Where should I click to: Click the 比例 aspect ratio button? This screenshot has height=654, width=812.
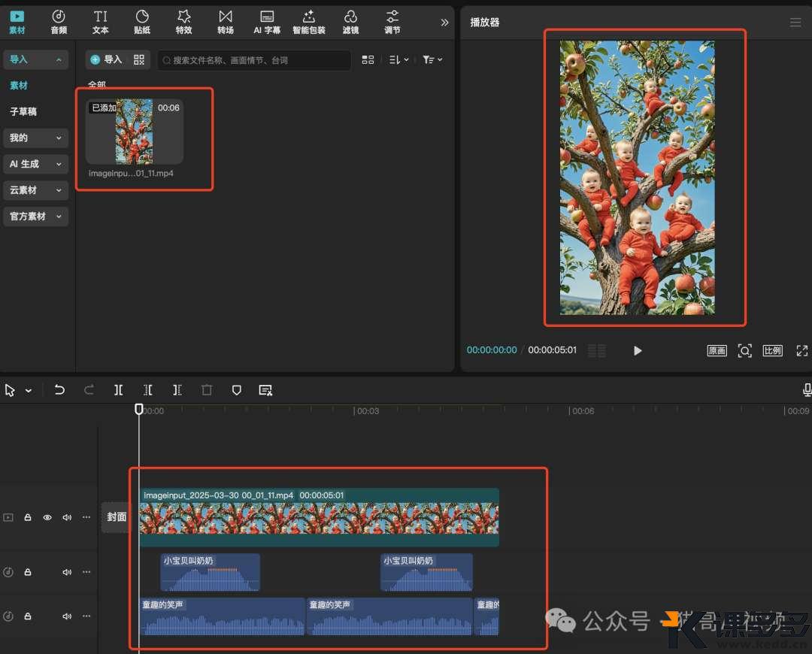click(x=772, y=351)
